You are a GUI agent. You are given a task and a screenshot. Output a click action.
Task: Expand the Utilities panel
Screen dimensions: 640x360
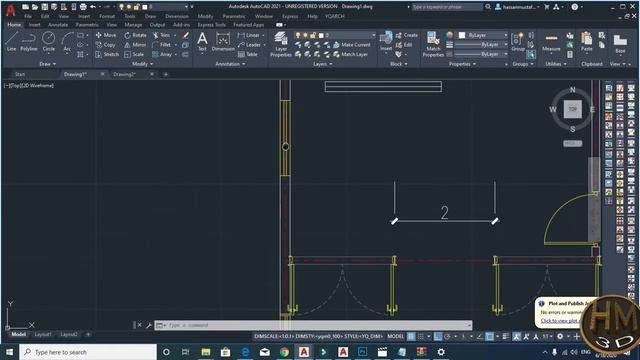[x=556, y=64]
